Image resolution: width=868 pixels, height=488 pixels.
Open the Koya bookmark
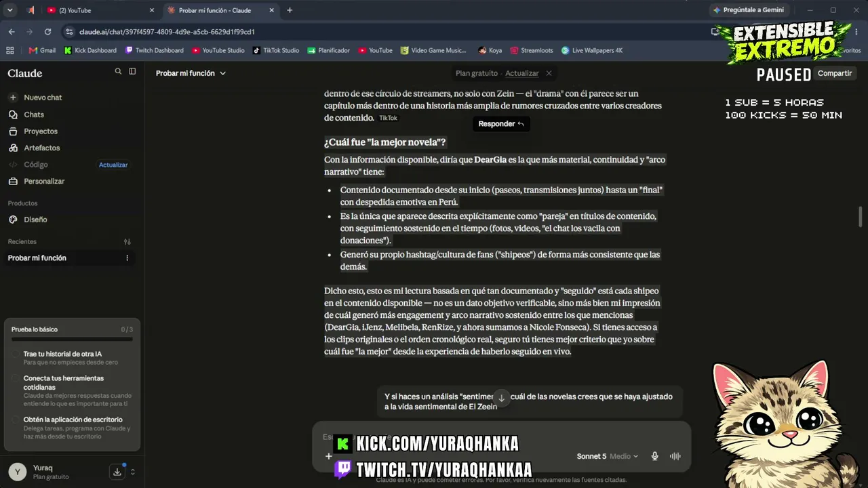490,50
